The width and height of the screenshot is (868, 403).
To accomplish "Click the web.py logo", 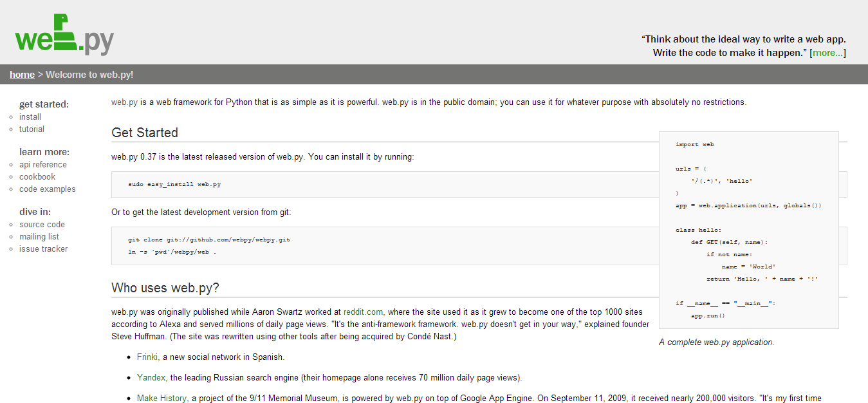I will 64,35.
